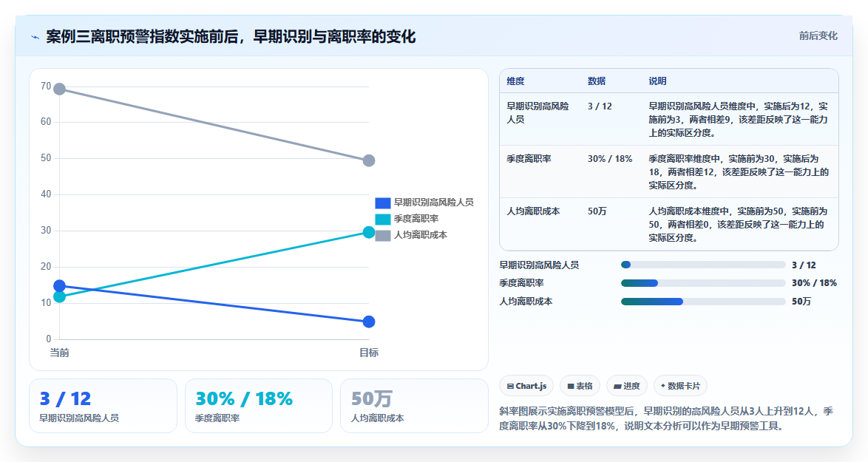Click the 3 / 12 value next to progress bar
This screenshot has width=868, height=462.
coord(804,265)
